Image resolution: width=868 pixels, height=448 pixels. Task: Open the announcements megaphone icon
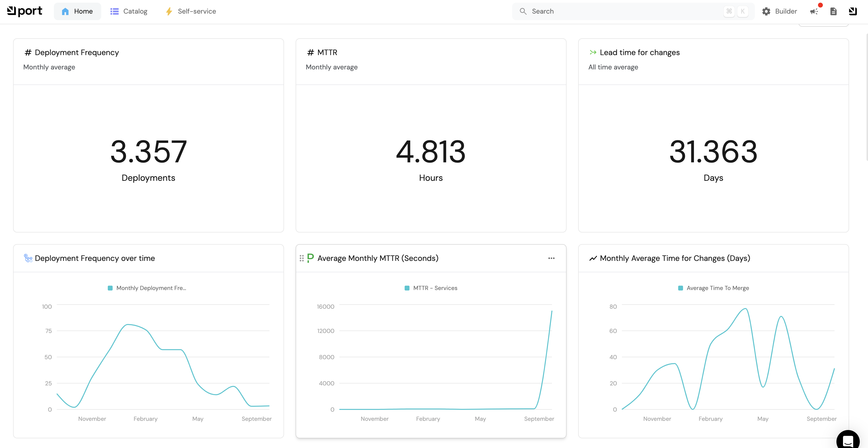tap(814, 11)
